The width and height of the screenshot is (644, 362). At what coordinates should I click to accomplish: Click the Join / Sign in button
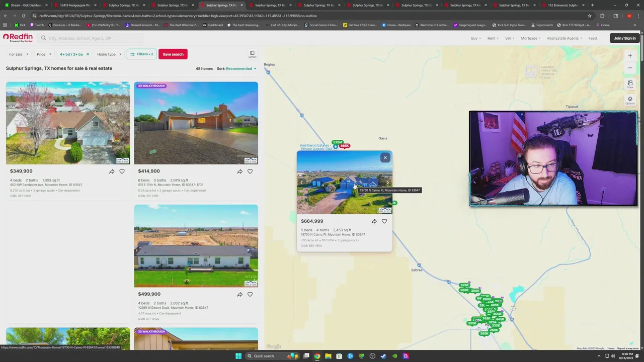pyautogui.click(x=624, y=38)
